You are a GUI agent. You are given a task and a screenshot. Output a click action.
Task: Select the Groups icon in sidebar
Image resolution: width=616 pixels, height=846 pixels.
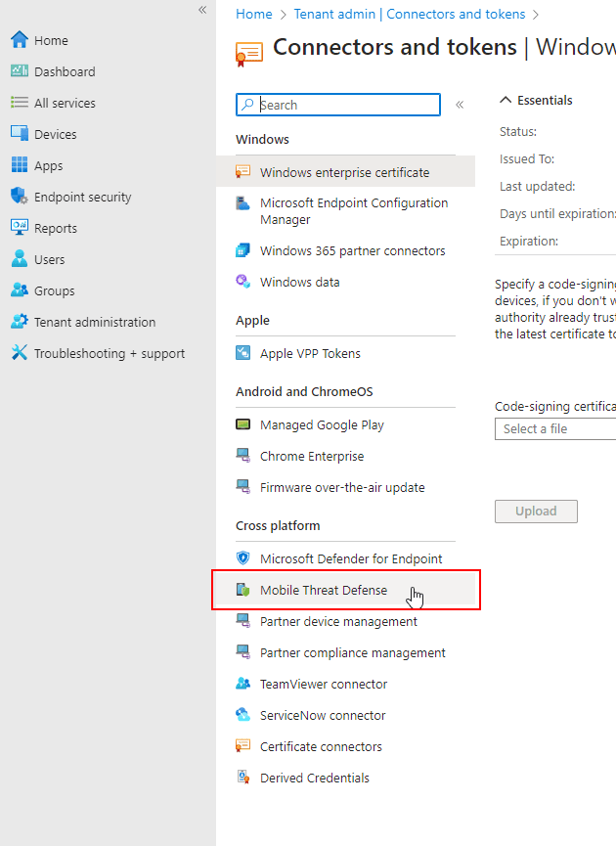(x=19, y=290)
